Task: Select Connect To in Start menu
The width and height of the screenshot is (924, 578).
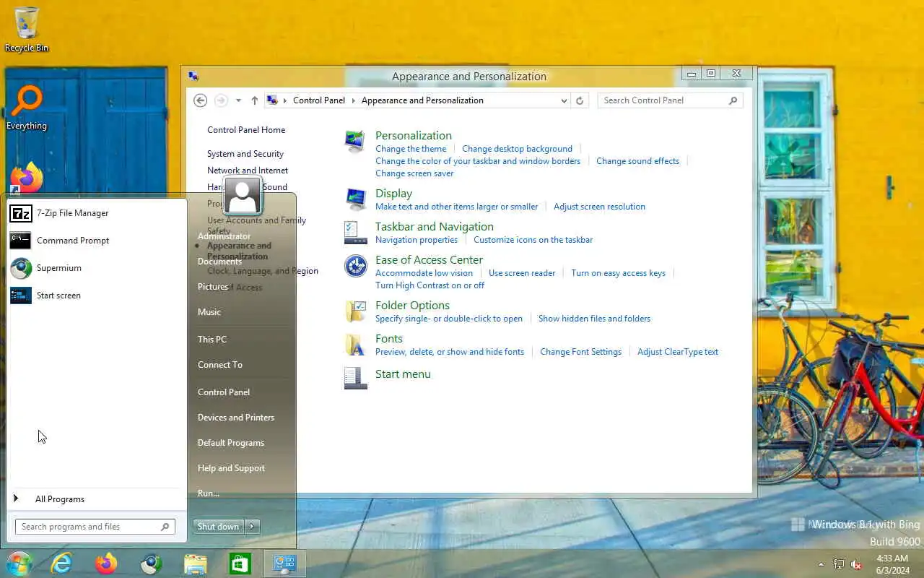Action: coord(220,365)
